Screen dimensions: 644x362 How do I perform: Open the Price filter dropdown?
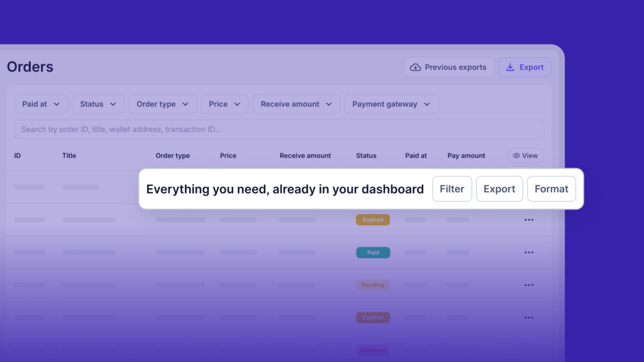coord(225,104)
